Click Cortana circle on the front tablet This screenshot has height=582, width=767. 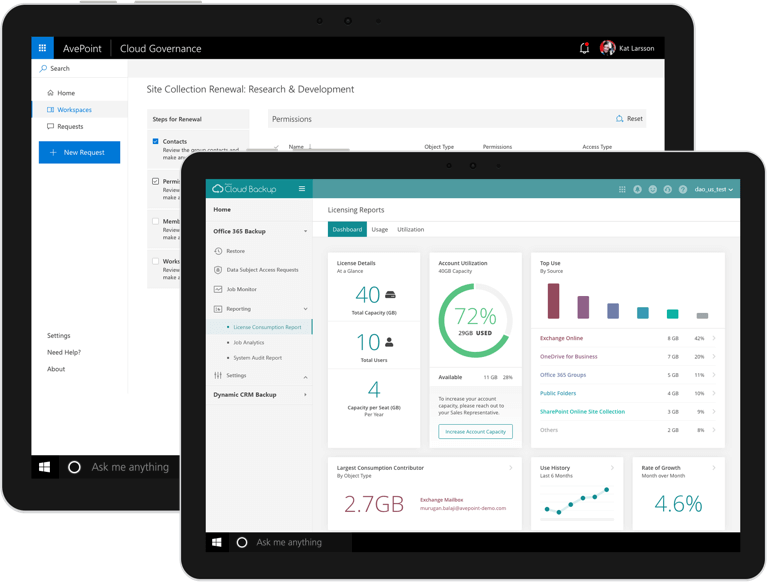click(242, 542)
